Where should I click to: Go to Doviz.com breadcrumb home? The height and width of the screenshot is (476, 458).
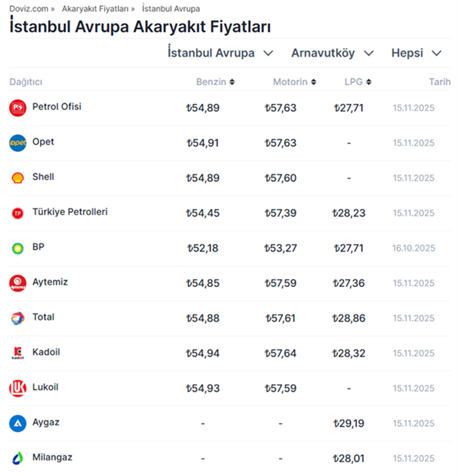pos(28,8)
